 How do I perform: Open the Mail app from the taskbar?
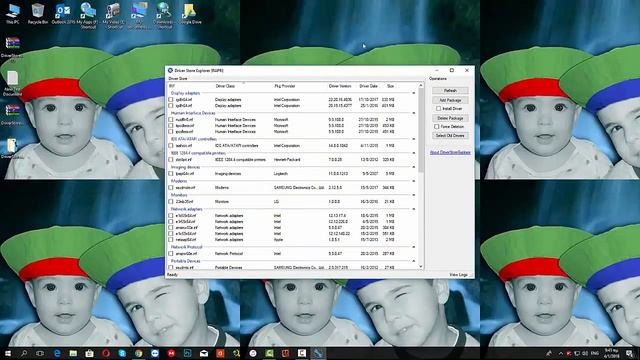coord(204,353)
